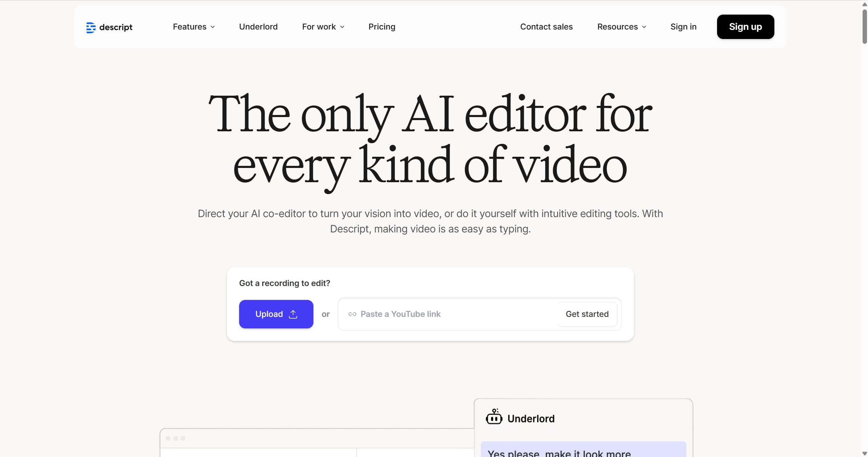Expand the Resources dropdown menu
The width and height of the screenshot is (868, 457).
(622, 27)
